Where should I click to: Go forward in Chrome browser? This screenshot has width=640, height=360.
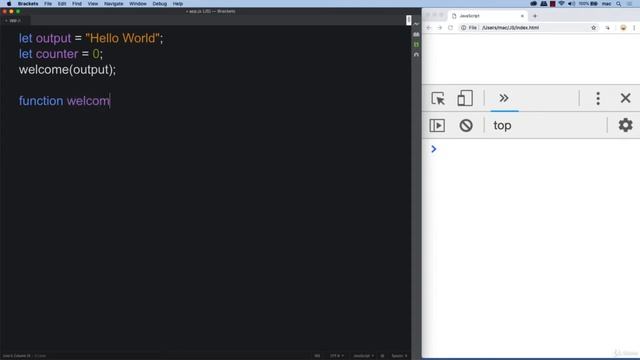tap(440, 28)
